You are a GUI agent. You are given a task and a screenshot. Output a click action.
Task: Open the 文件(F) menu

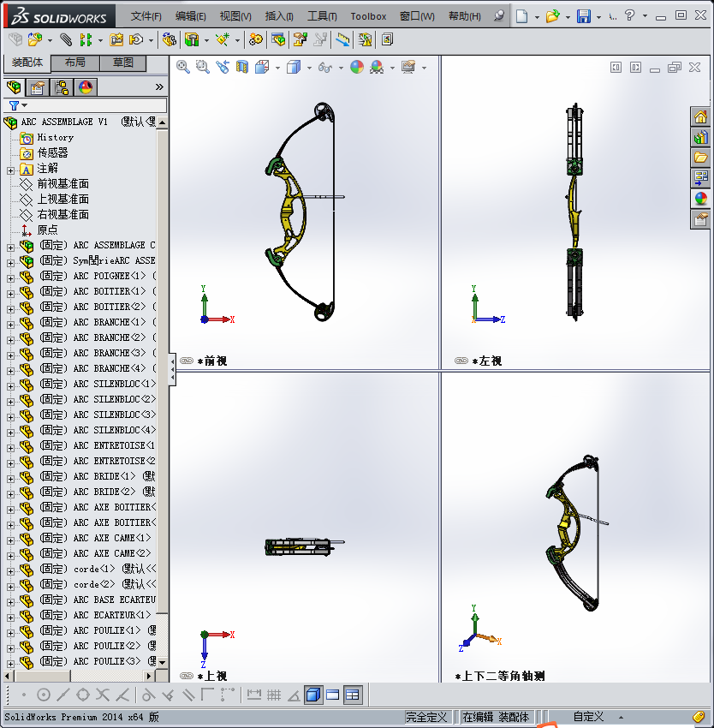point(146,16)
